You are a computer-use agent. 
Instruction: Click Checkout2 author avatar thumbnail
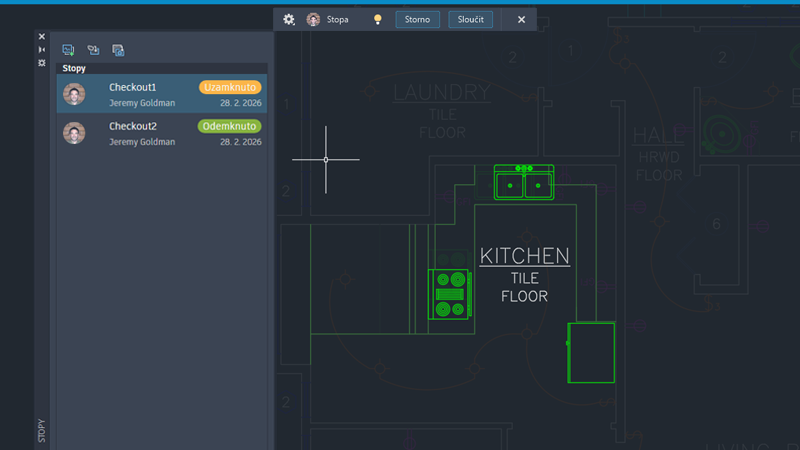tap(74, 133)
